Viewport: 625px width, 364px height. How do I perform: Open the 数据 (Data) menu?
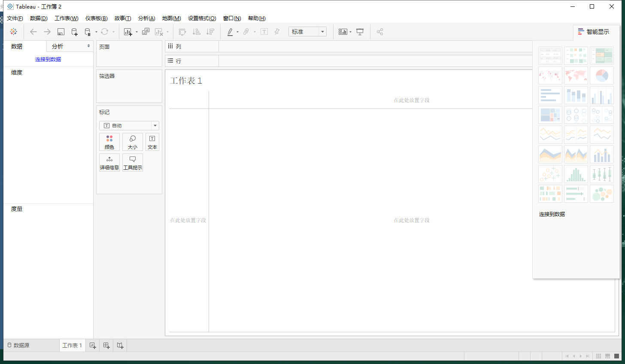click(38, 18)
